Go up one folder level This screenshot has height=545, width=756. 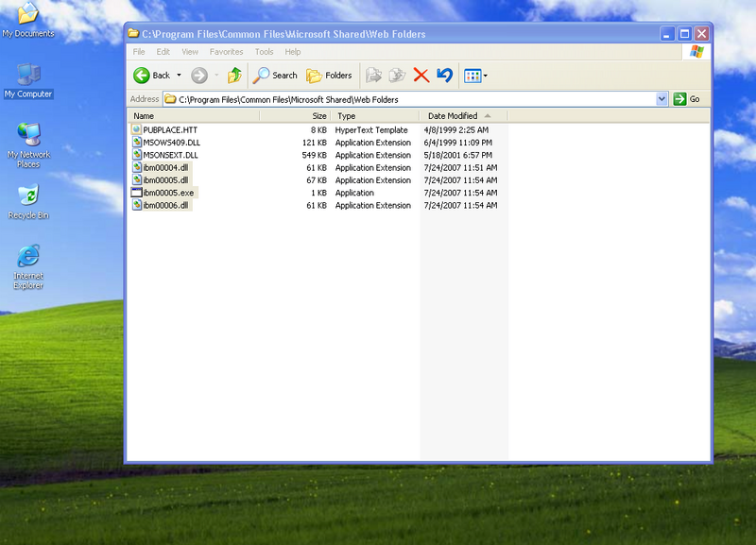tap(234, 76)
